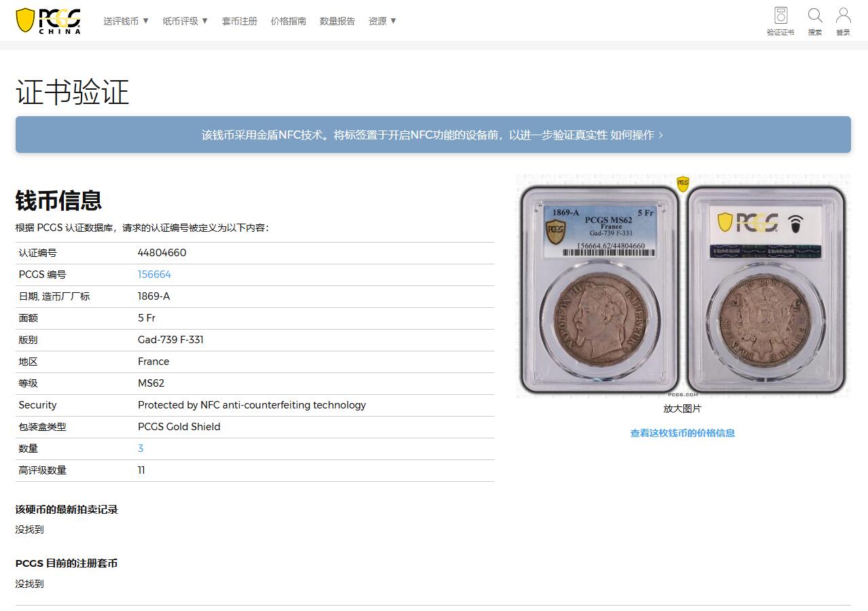The image size is (868, 611).
Task: Click the 认证编号 row label
Action: (x=38, y=253)
